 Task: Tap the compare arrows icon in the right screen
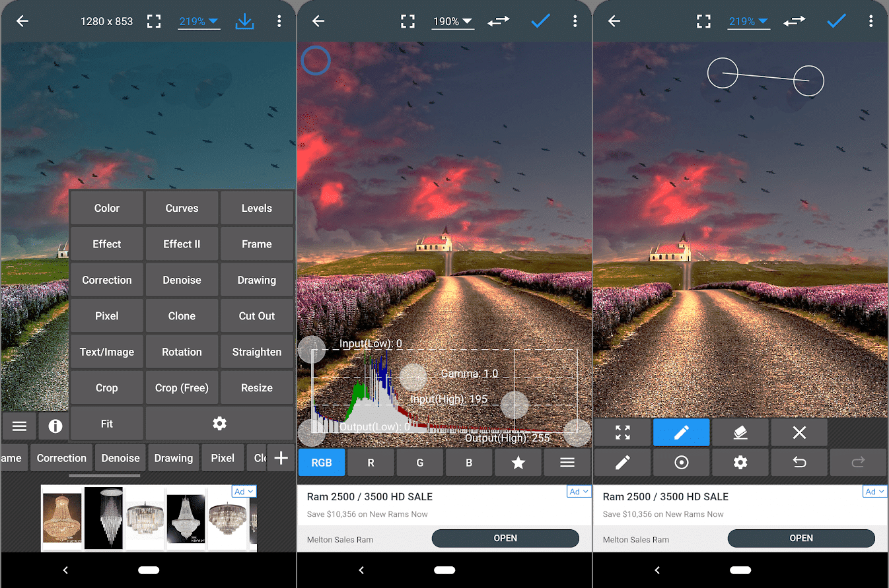pos(795,21)
